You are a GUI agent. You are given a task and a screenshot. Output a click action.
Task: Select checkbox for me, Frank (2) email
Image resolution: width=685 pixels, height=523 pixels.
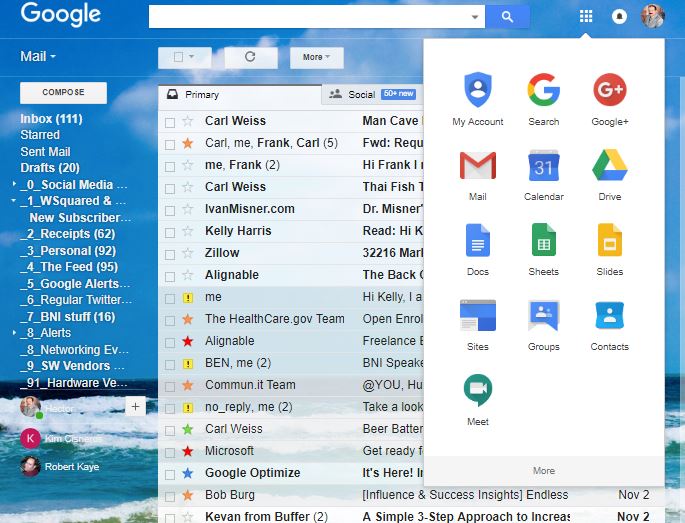pyautogui.click(x=170, y=166)
